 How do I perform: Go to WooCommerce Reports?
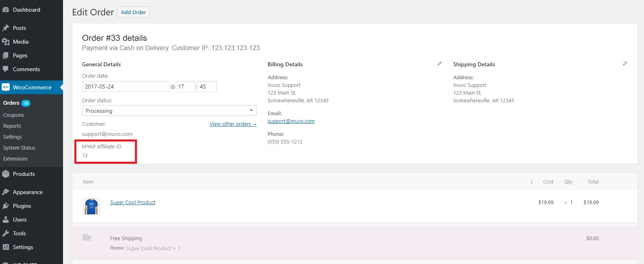tap(12, 126)
